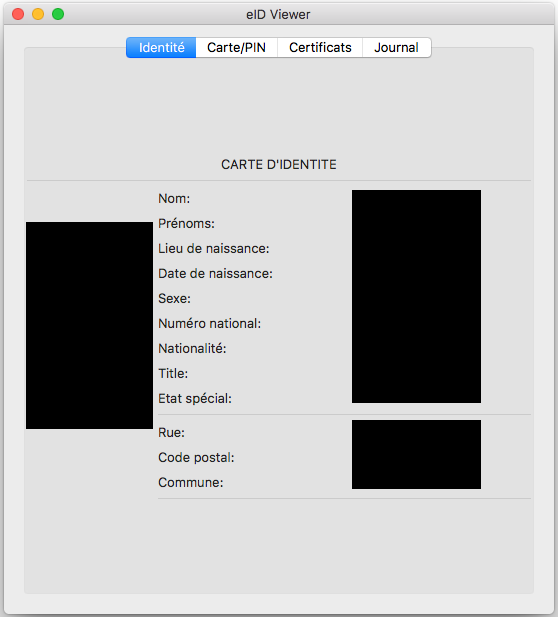Click the Numéro national: label
This screenshot has width=558, height=617.
(209, 323)
